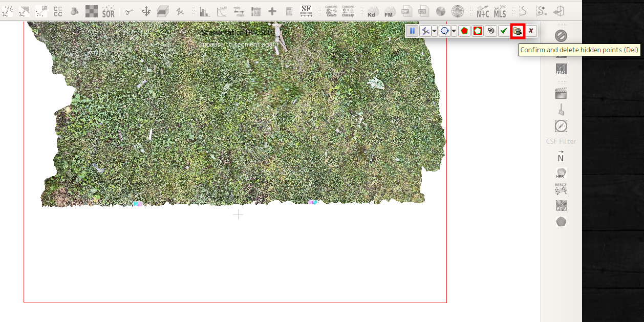Open the animation clapperboard plugin

[562, 93]
